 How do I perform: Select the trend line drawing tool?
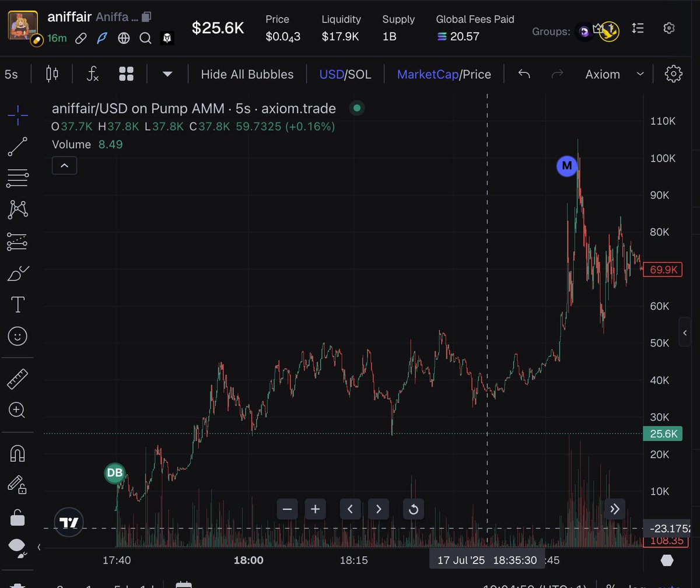pyautogui.click(x=17, y=146)
